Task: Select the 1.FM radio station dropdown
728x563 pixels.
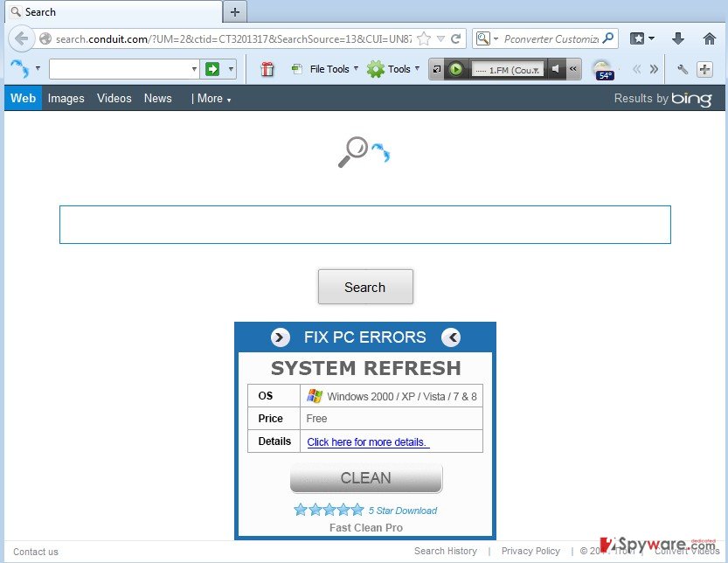Action: tap(507, 70)
